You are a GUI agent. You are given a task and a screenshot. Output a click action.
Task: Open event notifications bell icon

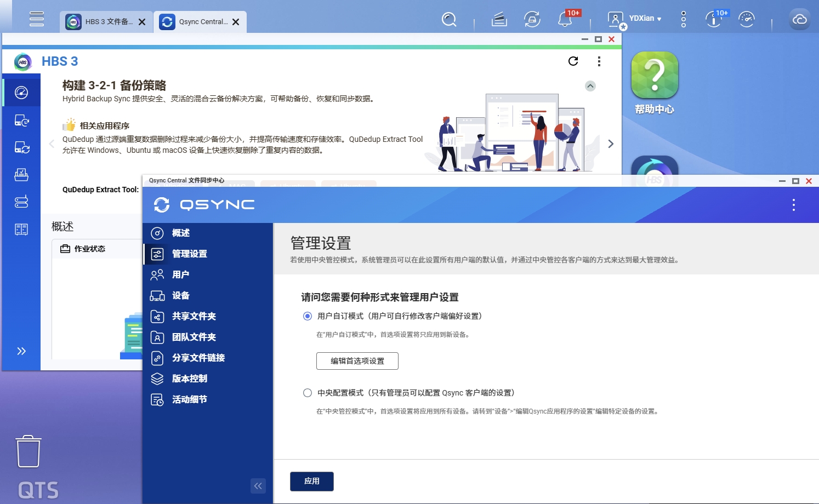click(x=565, y=20)
